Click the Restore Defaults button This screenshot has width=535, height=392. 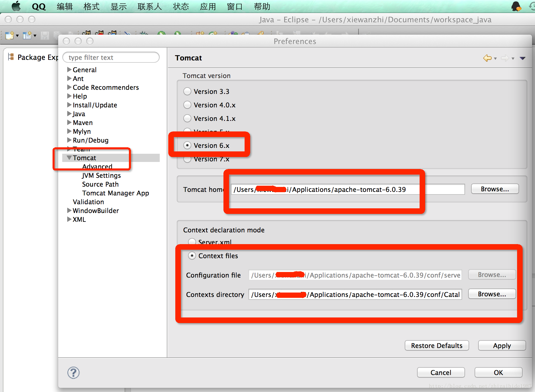437,345
